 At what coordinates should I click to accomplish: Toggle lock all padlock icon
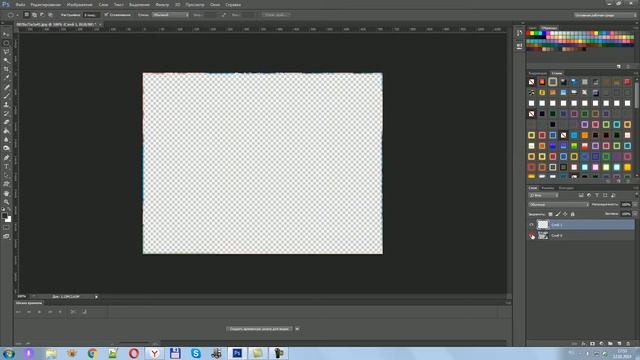point(572,214)
